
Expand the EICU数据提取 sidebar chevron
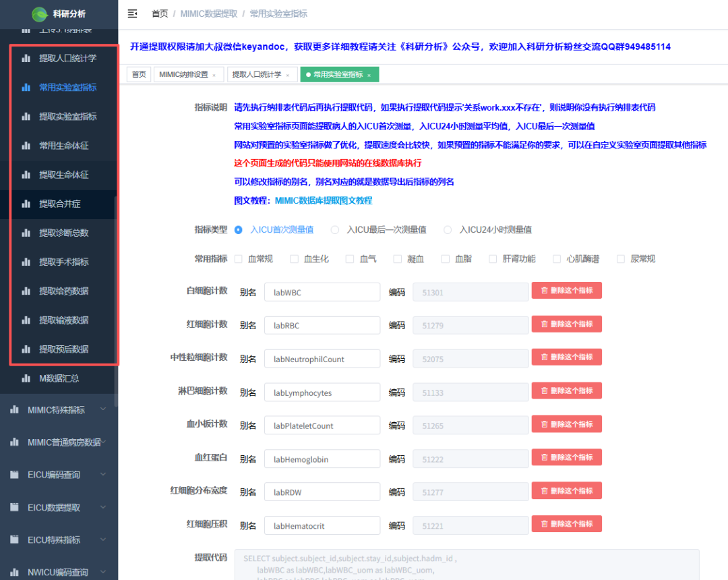103,506
